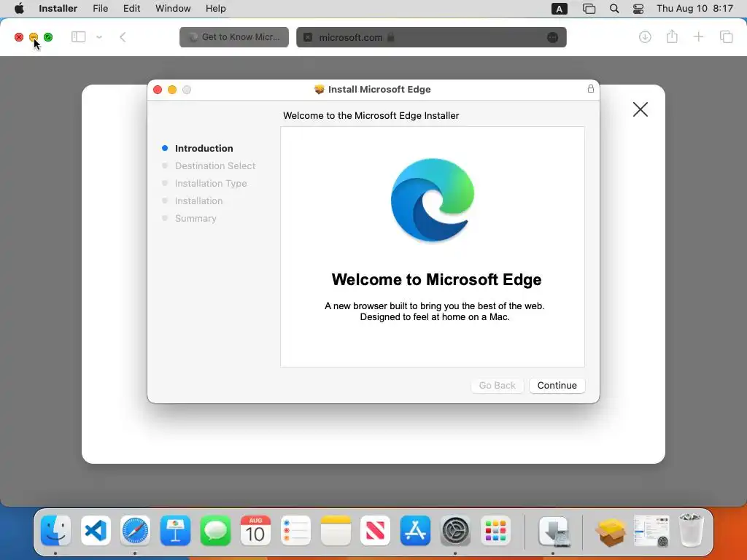Screen dimensions: 747x560
Task: Click the package box icon in the Dock
Action: pos(611,532)
